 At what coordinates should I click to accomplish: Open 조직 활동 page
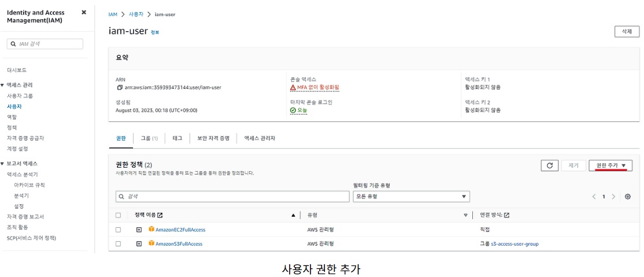click(17, 227)
